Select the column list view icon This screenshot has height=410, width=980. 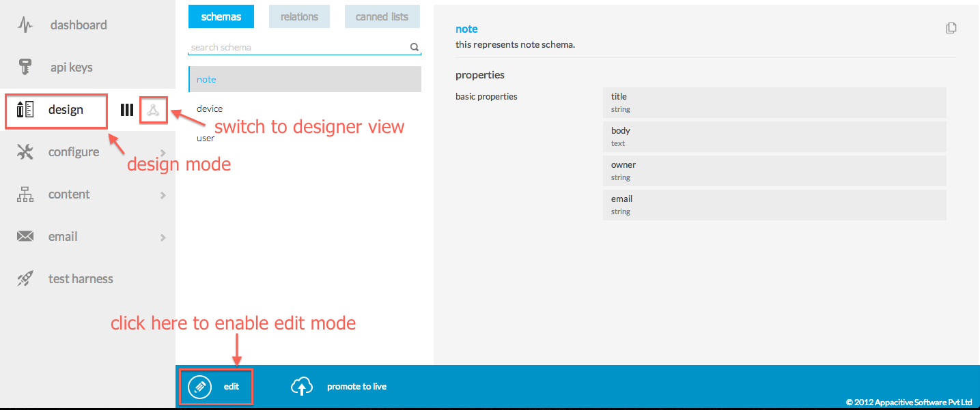127,110
